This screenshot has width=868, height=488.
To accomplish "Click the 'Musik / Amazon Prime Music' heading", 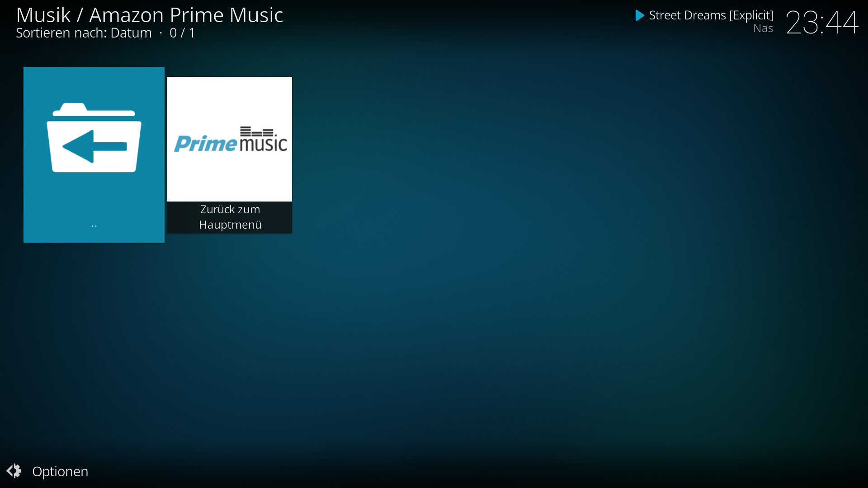I will point(150,15).
